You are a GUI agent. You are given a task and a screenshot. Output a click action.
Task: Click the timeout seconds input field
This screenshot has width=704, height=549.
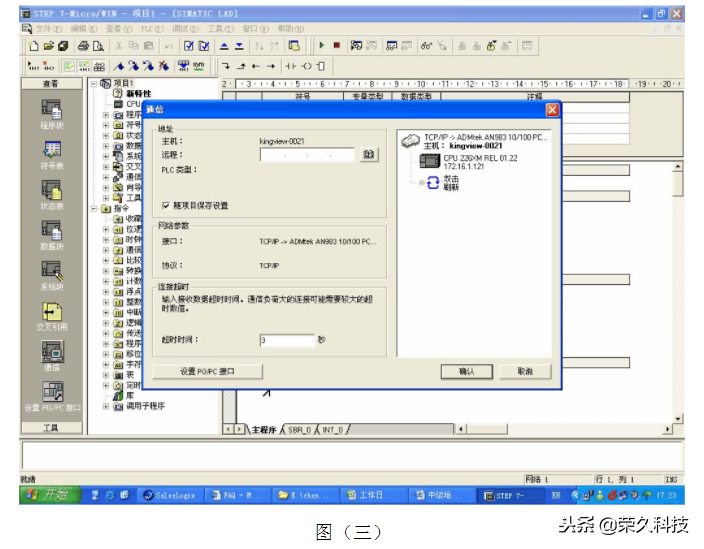tap(286, 341)
